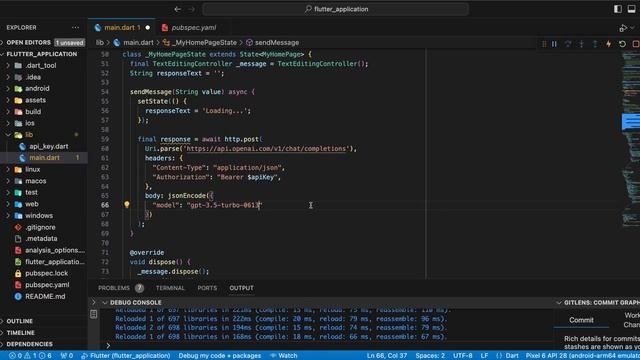Screen dimensions: 640x360
Task: Expand the Dependencies section
Action: tap(44, 344)
